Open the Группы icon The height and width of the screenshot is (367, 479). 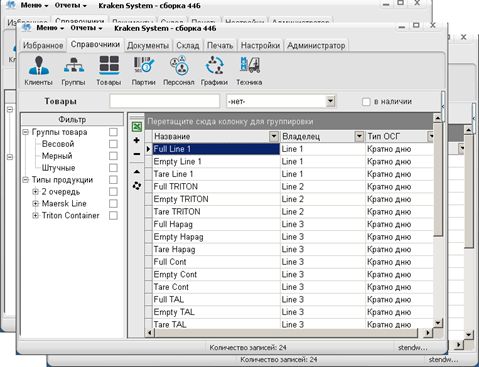(73, 70)
